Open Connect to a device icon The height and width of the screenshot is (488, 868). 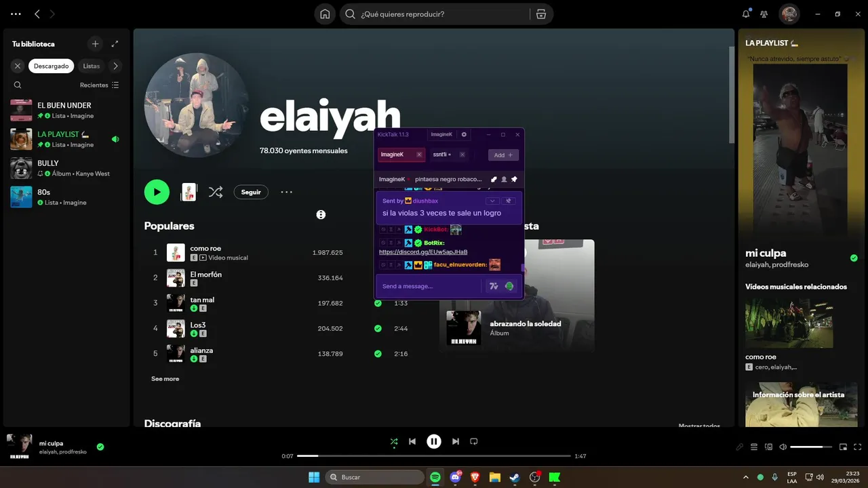(x=769, y=447)
